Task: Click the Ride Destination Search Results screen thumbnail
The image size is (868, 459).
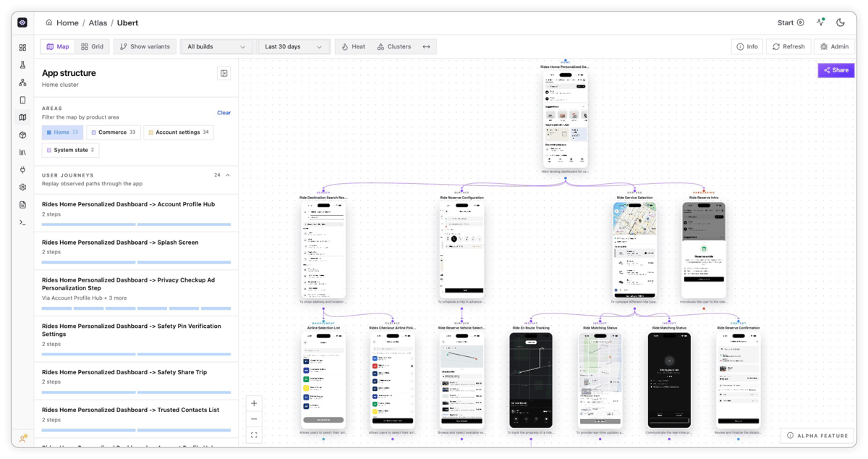Action: (x=323, y=250)
